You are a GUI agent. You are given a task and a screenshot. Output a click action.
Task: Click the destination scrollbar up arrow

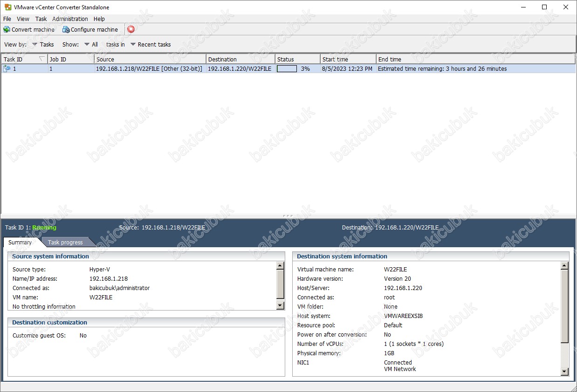(x=564, y=265)
